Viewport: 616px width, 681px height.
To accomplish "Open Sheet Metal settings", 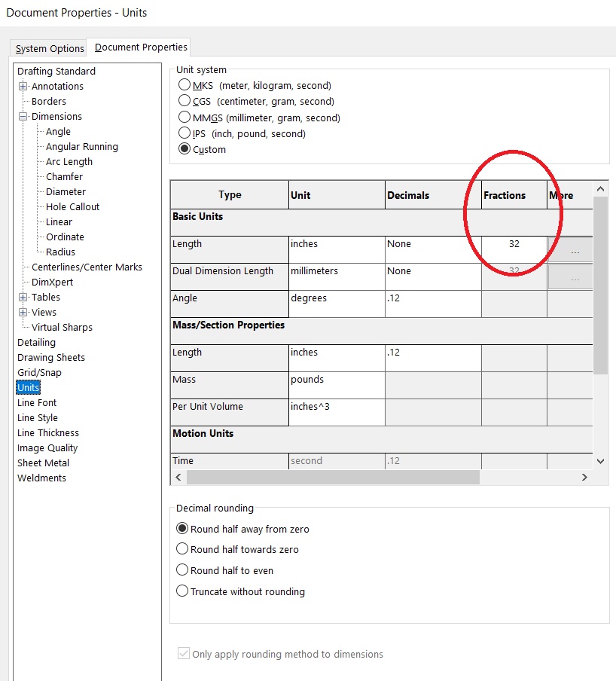I will click(43, 463).
